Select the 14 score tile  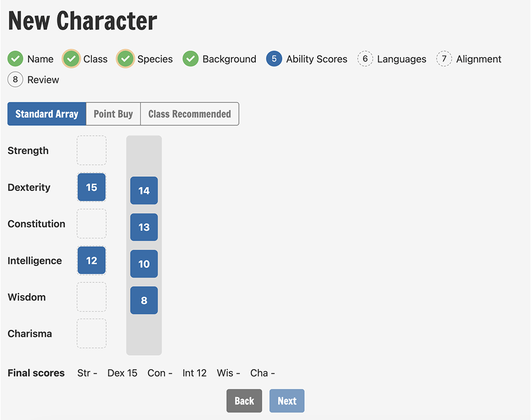[144, 191]
